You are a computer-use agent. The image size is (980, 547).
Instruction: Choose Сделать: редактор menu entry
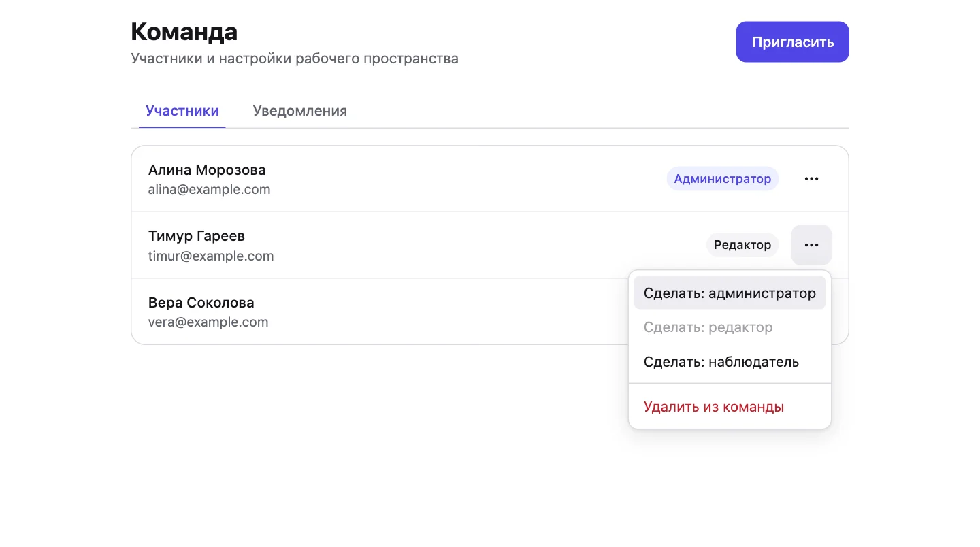click(x=730, y=327)
